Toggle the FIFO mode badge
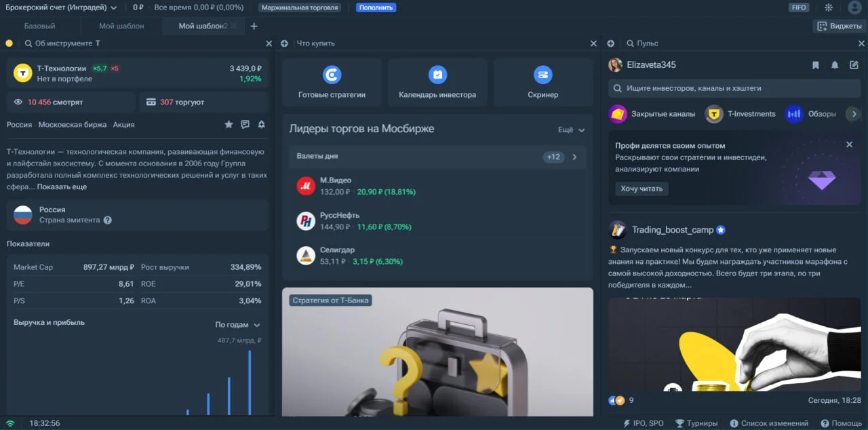 [799, 7]
